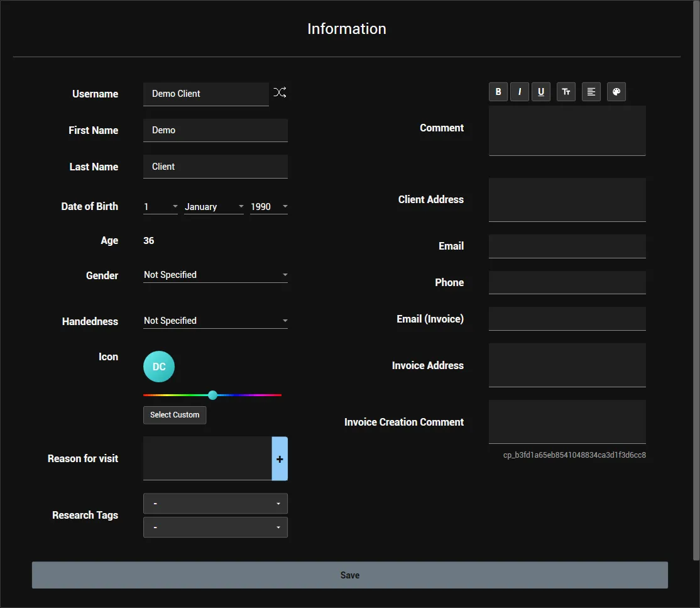Click into the Reason for visit field

click(x=207, y=459)
